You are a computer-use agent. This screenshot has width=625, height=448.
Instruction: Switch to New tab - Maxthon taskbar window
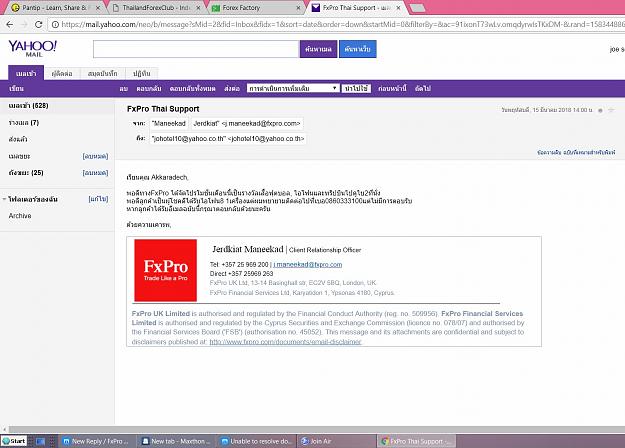pos(174,441)
